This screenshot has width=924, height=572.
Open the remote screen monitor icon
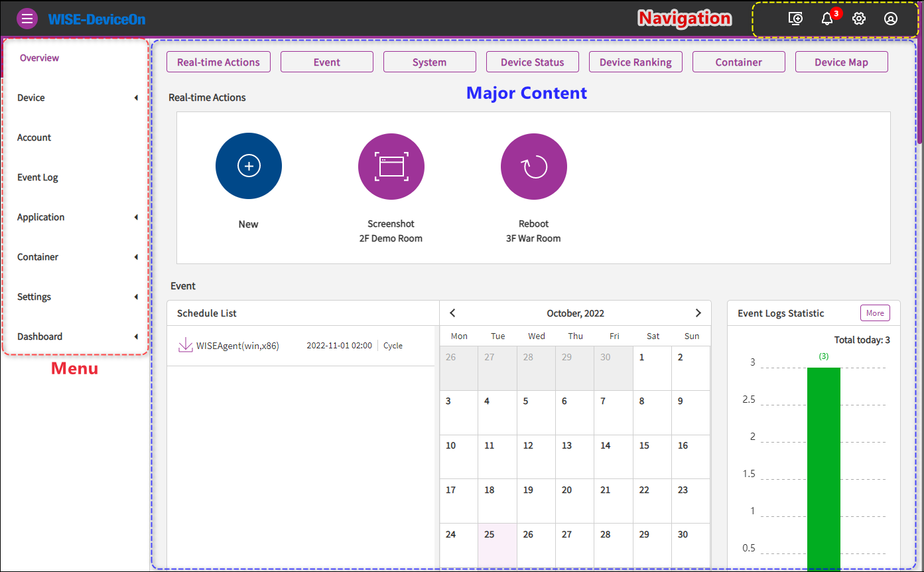point(795,19)
